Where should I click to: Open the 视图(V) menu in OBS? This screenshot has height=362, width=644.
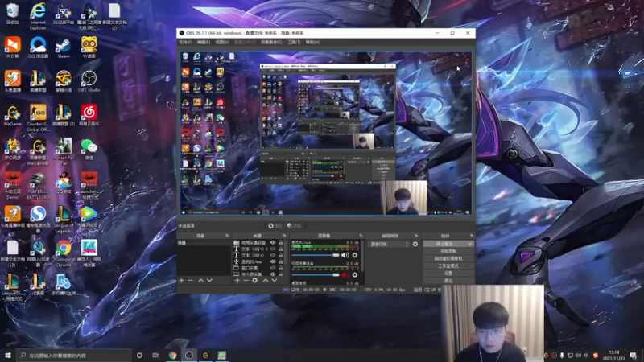coord(222,43)
